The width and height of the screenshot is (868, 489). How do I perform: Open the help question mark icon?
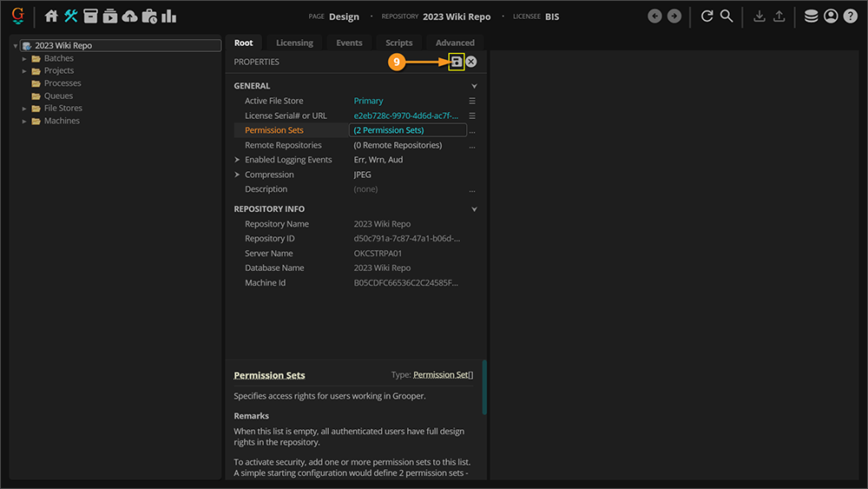(x=850, y=17)
